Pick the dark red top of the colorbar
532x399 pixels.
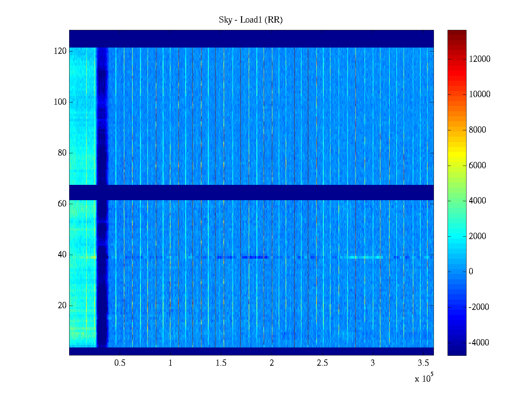point(457,33)
